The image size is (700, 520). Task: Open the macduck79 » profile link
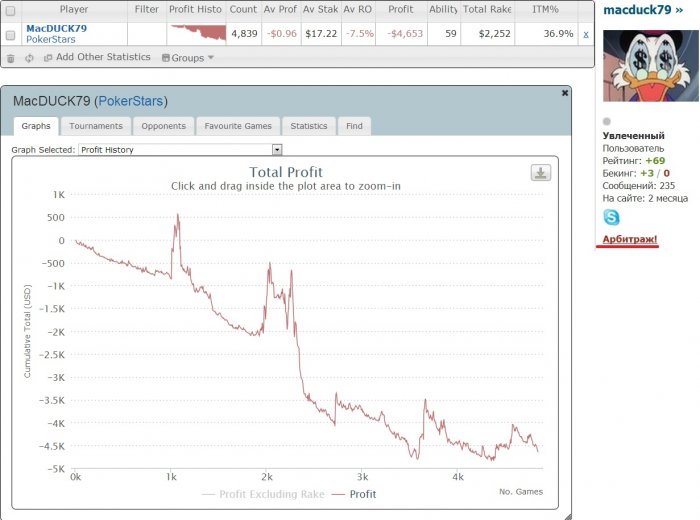coord(643,10)
